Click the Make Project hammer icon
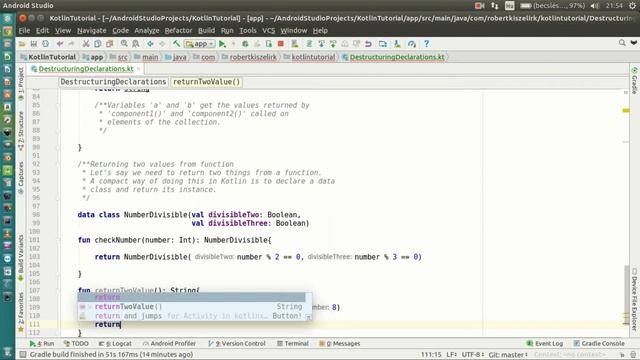This screenshot has height=360, width=640. pyautogui.click(x=176, y=44)
